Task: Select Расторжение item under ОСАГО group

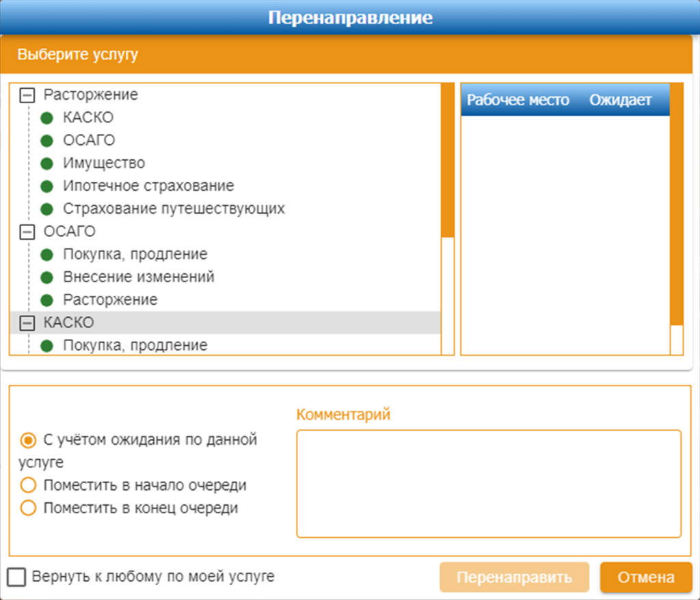Action: (x=110, y=299)
